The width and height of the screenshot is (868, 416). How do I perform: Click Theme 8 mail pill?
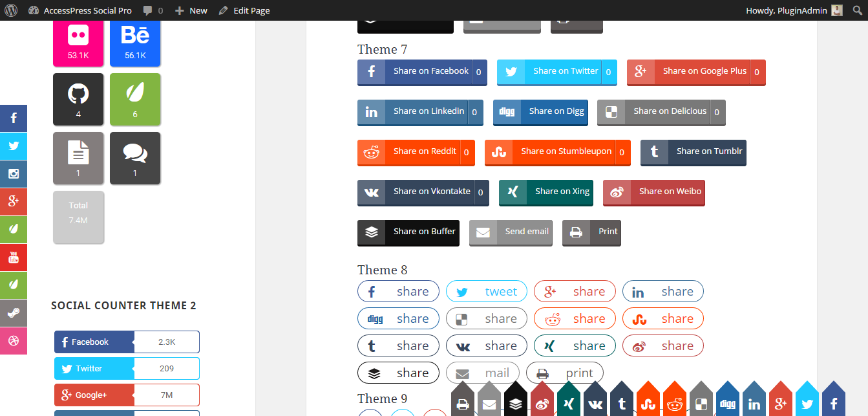tap(483, 373)
